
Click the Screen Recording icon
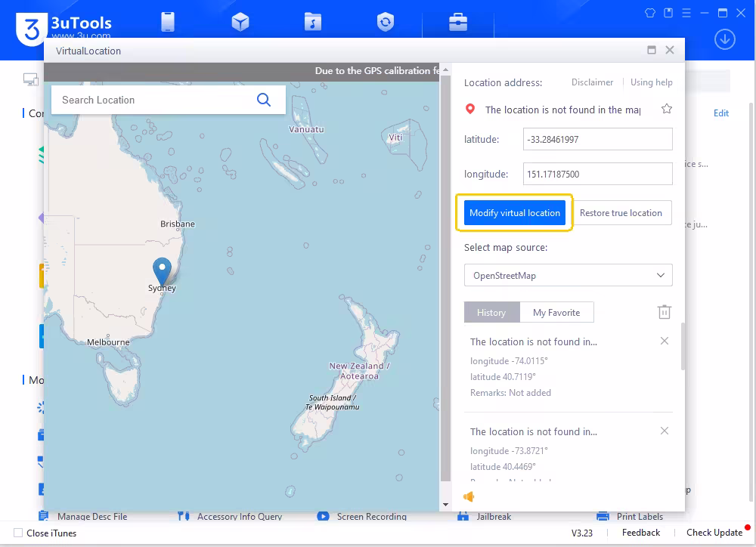(x=323, y=516)
